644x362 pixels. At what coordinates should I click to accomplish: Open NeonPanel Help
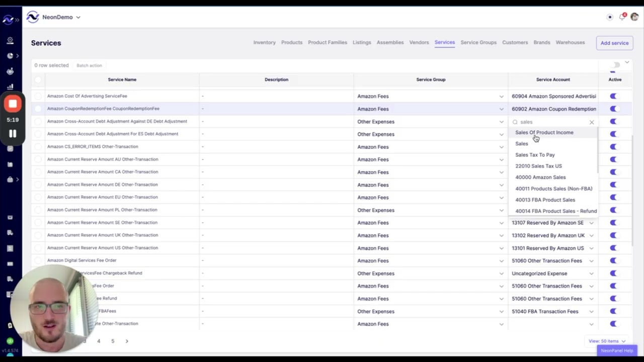pyautogui.click(x=617, y=350)
